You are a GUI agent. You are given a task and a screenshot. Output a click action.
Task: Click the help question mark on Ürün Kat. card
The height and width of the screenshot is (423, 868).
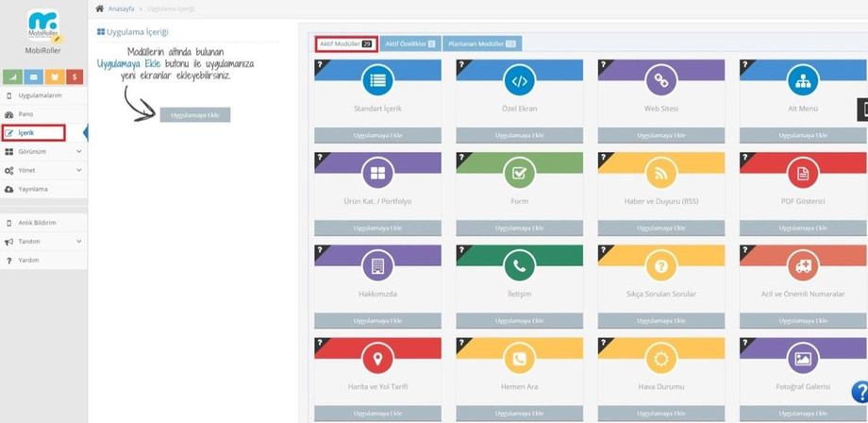tap(319, 158)
